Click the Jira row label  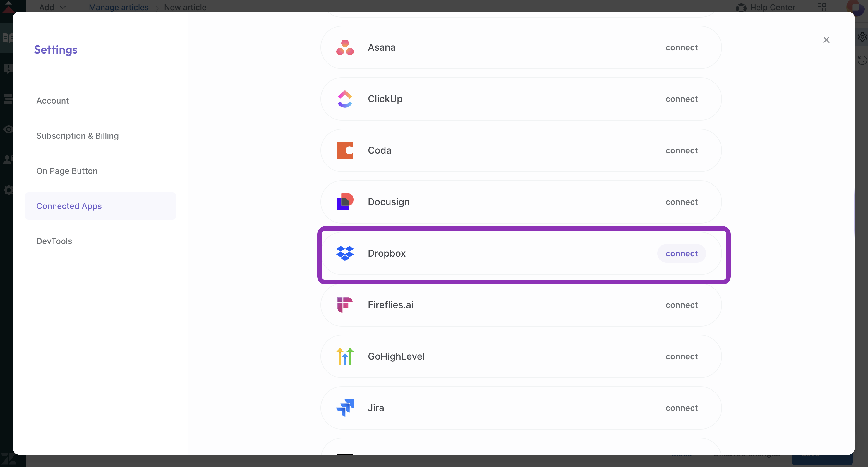coord(376,408)
